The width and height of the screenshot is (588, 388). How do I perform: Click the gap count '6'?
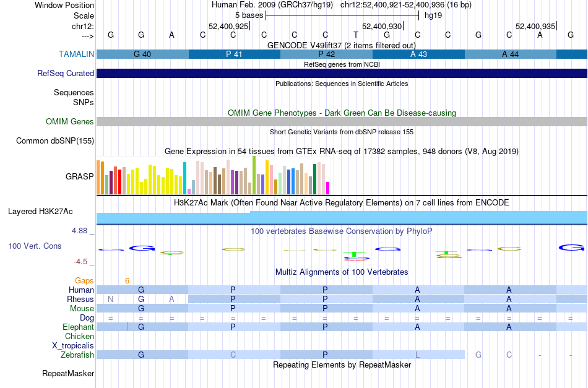tap(127, 281)
